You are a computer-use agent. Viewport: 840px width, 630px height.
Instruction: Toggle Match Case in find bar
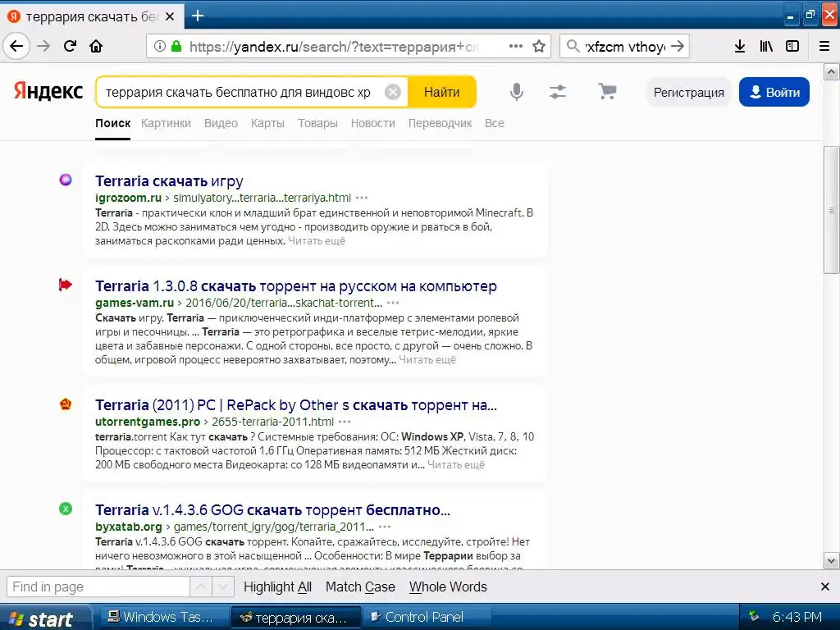360,587
